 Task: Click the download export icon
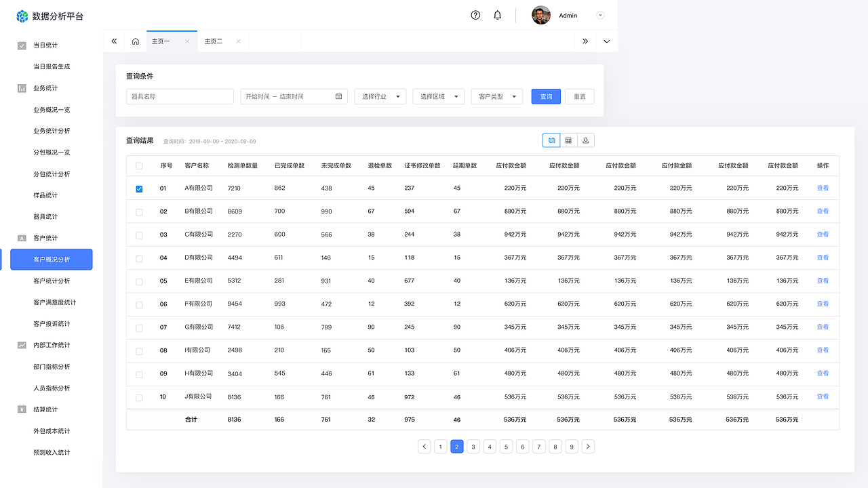[x=586, y=140]
